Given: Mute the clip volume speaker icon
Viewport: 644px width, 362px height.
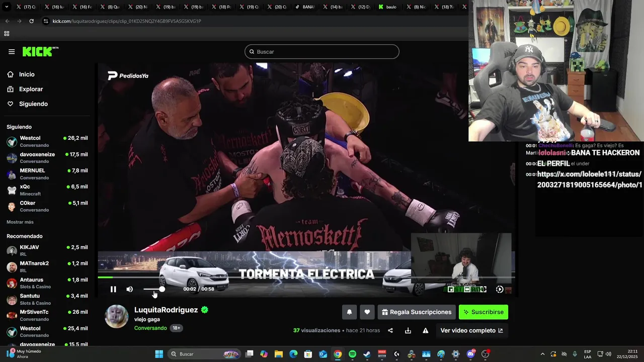Looking at the screenshot, I should point(130,289).
